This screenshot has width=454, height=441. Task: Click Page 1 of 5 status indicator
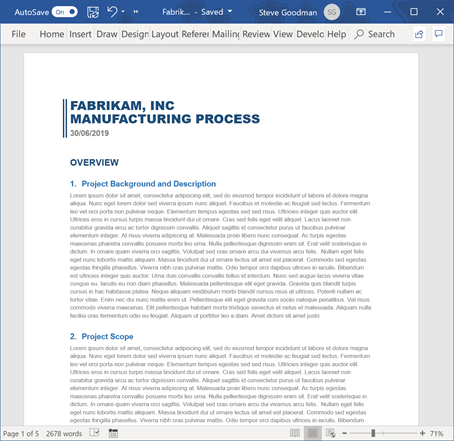pyautogui.click(x=21, y=434)
